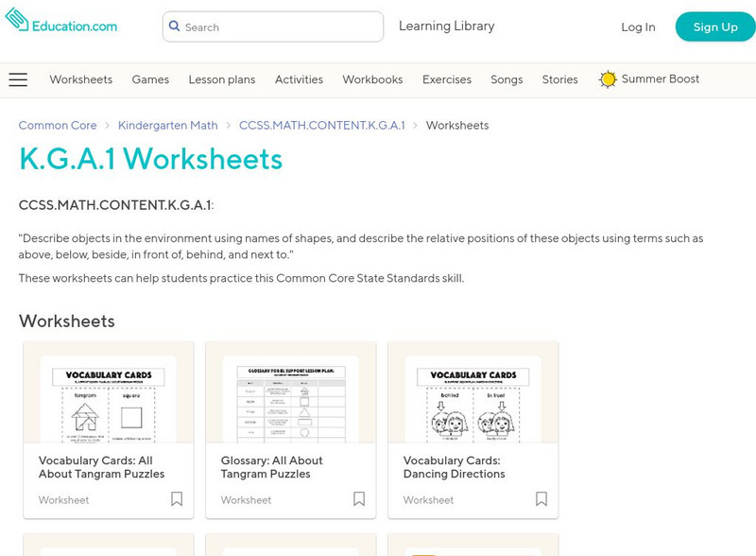Open the Lesson plans nav item
756x556 pixels.
[222, 79]
